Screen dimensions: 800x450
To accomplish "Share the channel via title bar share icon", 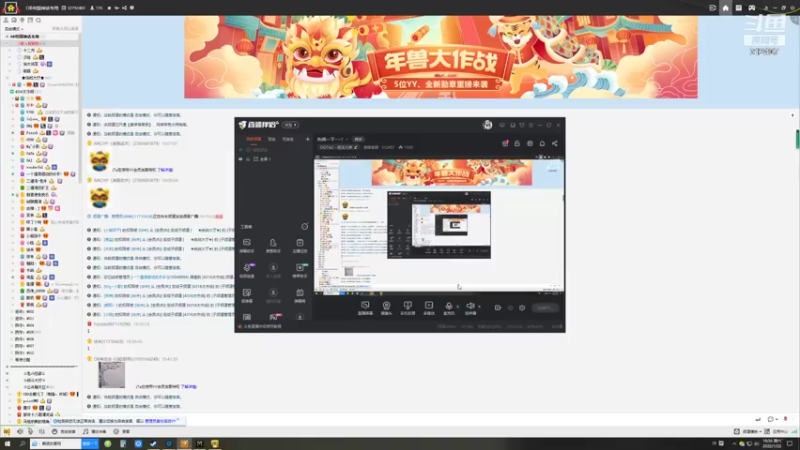I will coord(124,8).
